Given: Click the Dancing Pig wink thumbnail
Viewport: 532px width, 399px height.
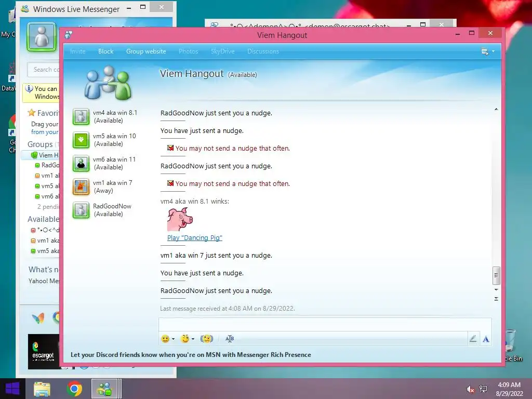Looking at the screenshot, I should click(180, 220).
